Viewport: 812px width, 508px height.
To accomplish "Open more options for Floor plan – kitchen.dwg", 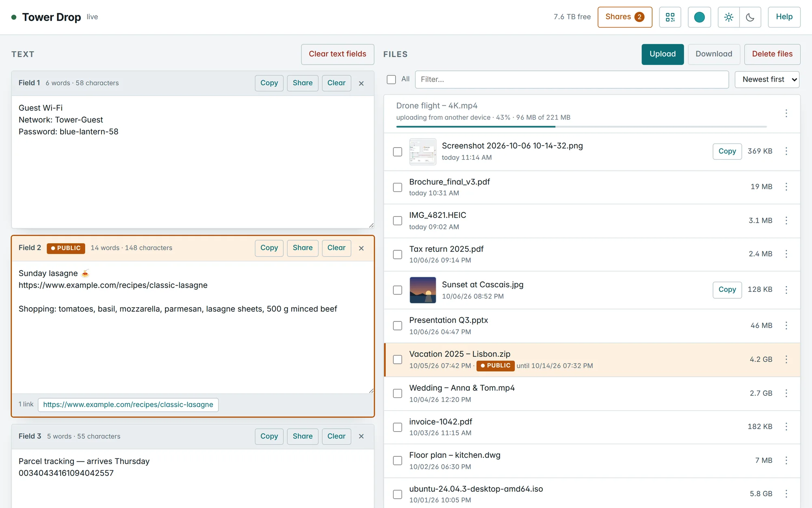I will click(x=786, y=460).
